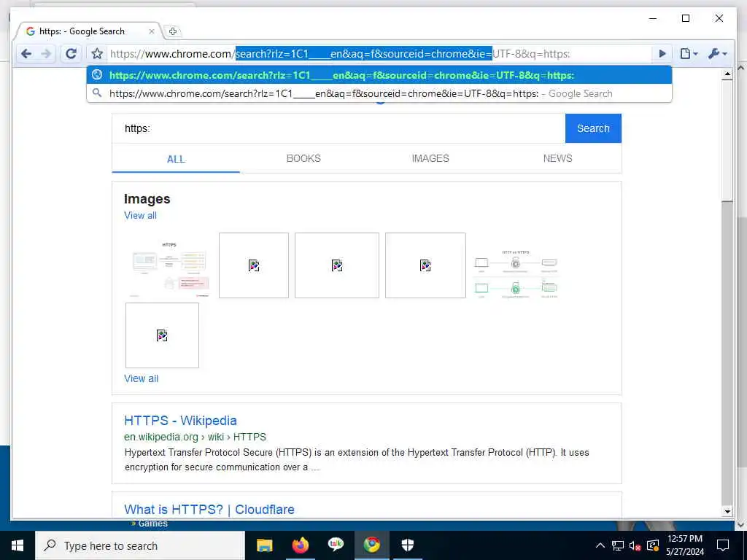The height and width of the screenshot is (560, 747).
Task: Switch to the NEWS results tab
Action: pyautogui.click(x=558, y=158)
